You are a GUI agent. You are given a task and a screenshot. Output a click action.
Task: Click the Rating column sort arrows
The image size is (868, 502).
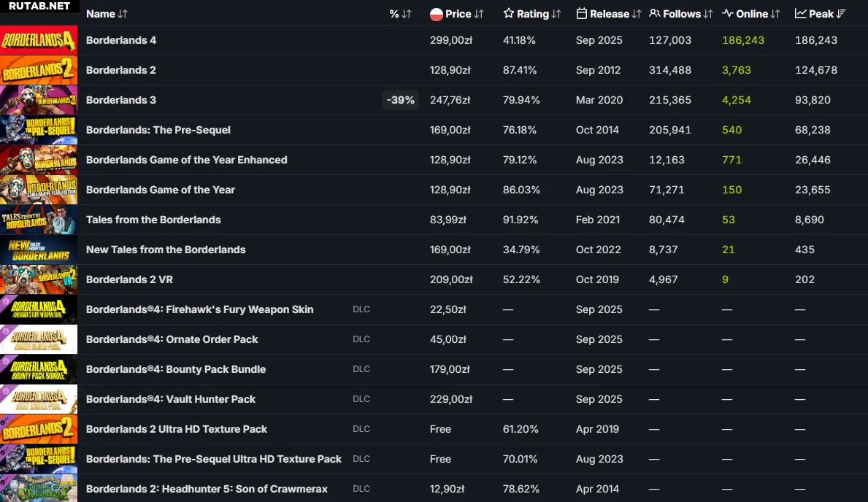tap(556, 14)
